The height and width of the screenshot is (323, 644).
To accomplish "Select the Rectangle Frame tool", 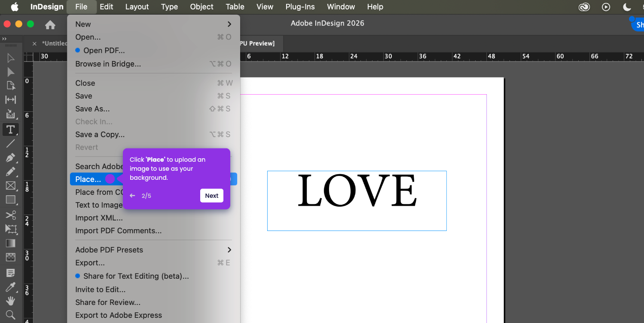I will 11,186.
